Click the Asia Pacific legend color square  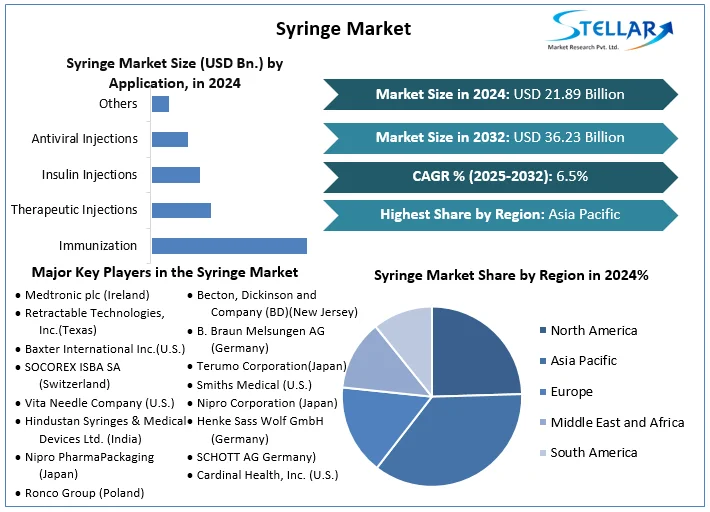tap(542, 361)
